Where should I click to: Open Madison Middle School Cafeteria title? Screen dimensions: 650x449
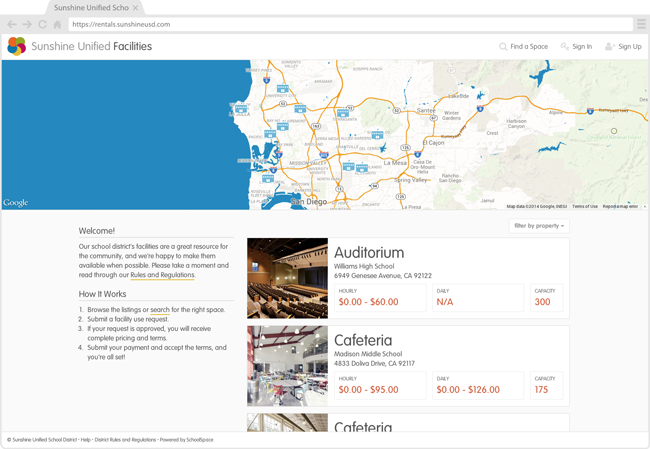[x=363, y=340]
